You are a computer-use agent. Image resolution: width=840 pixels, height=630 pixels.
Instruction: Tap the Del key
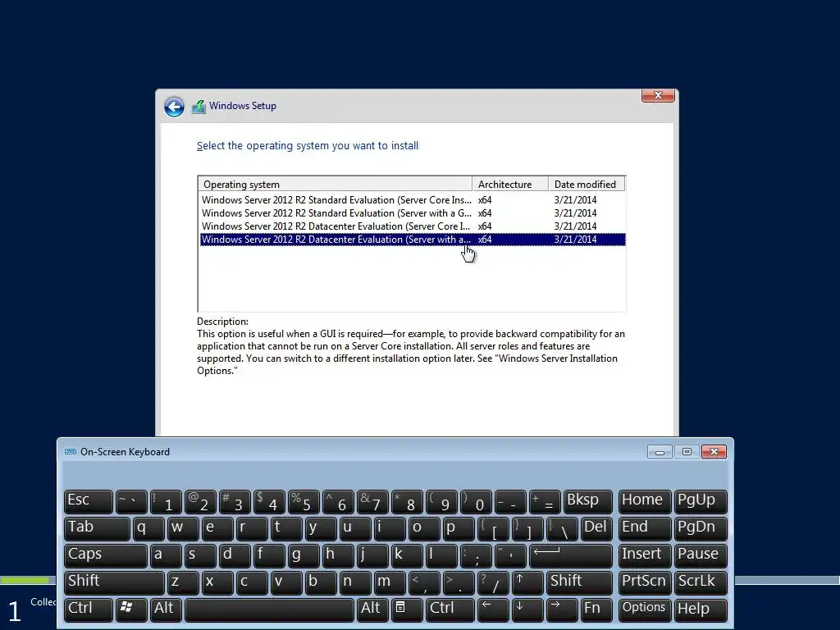(596, 528)
